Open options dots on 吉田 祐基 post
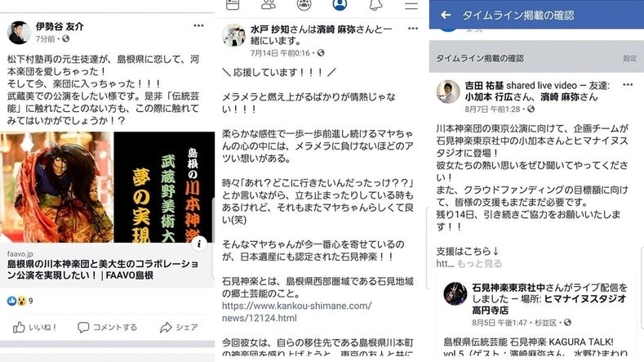Image resolution: width=644 pixels, height=362 pixels. click(628, 85)
